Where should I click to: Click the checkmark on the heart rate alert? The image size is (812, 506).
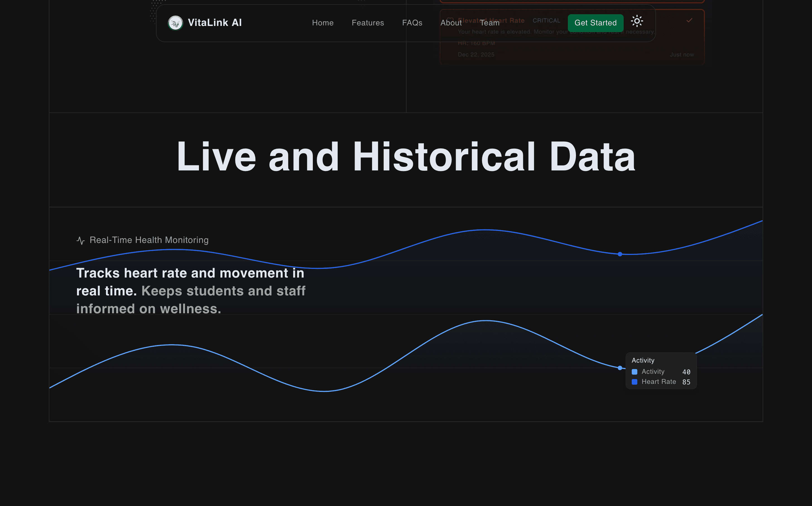689,20
